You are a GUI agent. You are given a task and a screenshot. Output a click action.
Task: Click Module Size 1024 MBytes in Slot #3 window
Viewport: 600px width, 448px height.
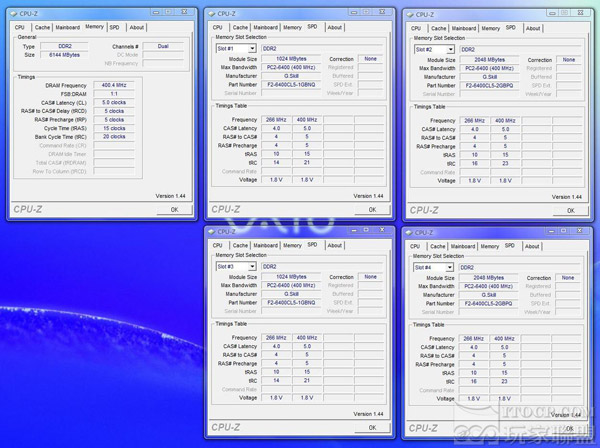(291, 277)
